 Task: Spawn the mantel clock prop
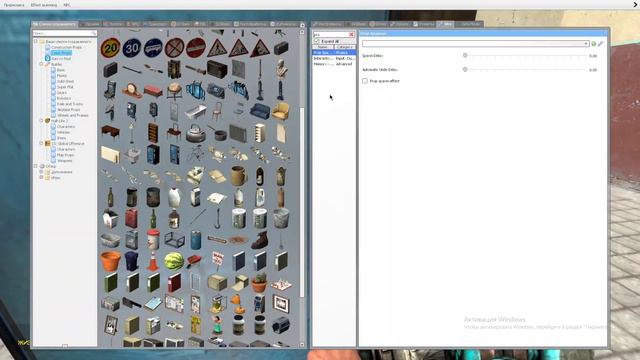pos(132,91)
